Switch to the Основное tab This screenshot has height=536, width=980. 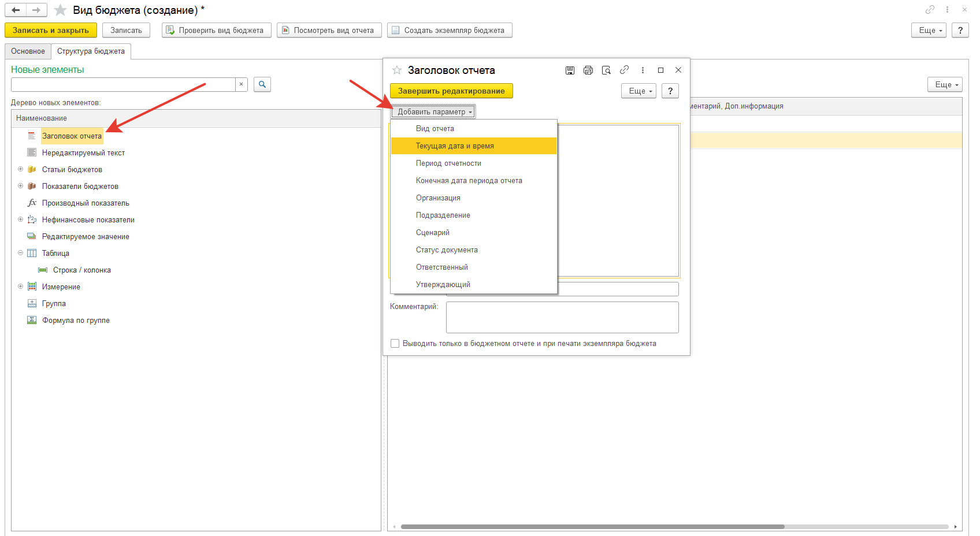tap(28, 51)
